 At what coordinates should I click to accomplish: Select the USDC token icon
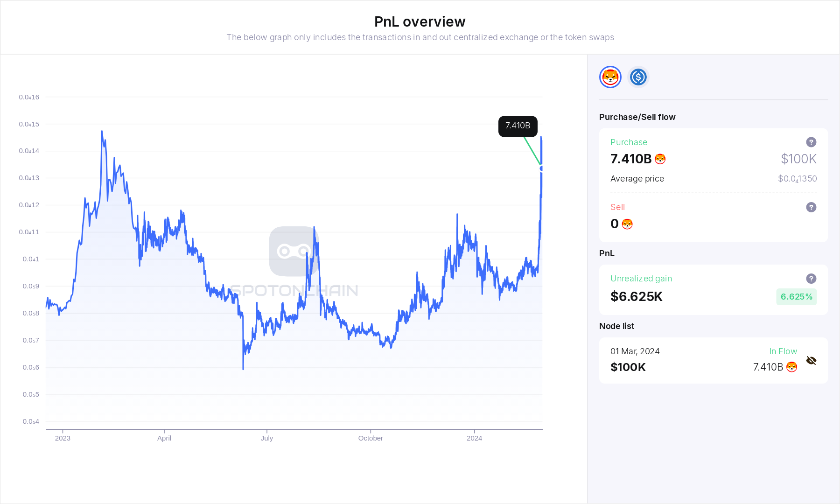click(638, 77)
